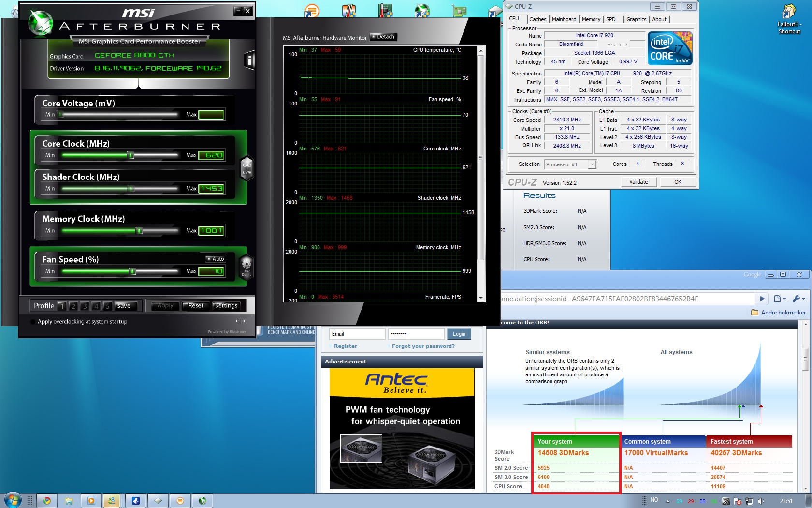The width and height of the screenshot is (812, 508).
Task: Reset Afterburner clocks to default
Action: click(x=196, y=306)
